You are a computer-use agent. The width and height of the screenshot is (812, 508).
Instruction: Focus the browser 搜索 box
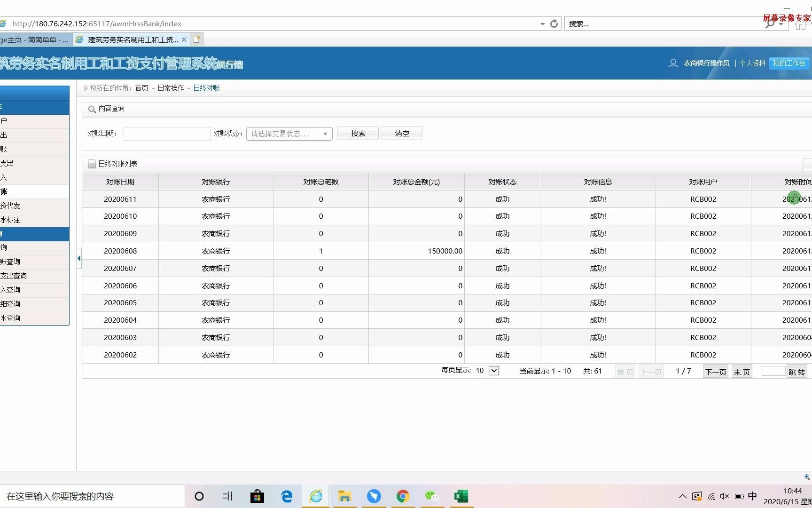[x=665, y=24]
